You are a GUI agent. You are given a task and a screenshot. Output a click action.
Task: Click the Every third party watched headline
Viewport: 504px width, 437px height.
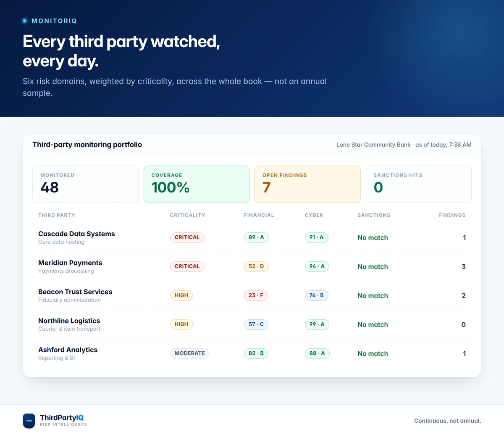[x=121, y=51]
